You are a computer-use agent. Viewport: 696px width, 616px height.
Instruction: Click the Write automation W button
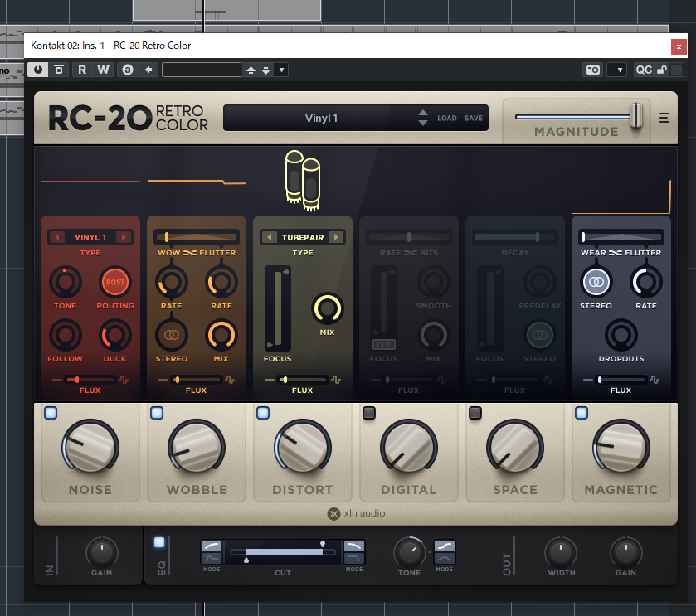point(104,70)
